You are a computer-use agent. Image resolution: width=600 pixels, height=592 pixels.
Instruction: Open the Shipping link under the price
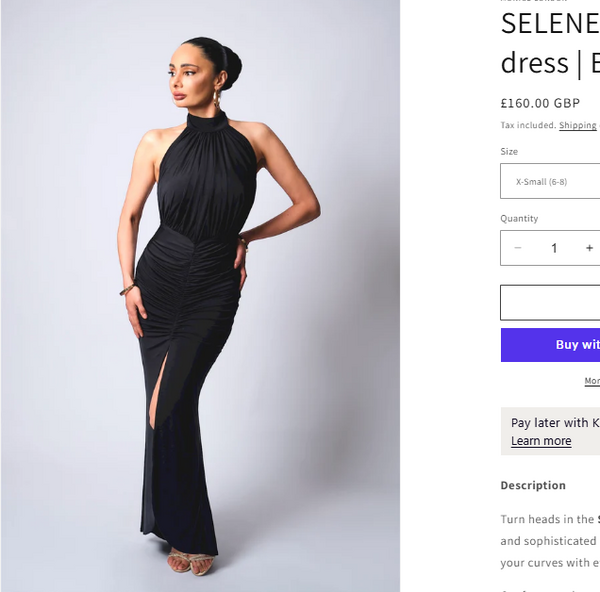pyautogui.click(x=578, y=126)
